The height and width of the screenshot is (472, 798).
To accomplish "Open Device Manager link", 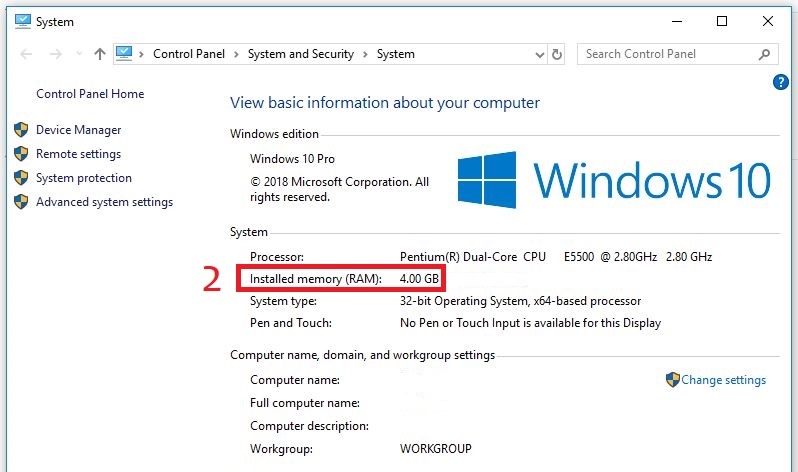I will coord(78,130).
